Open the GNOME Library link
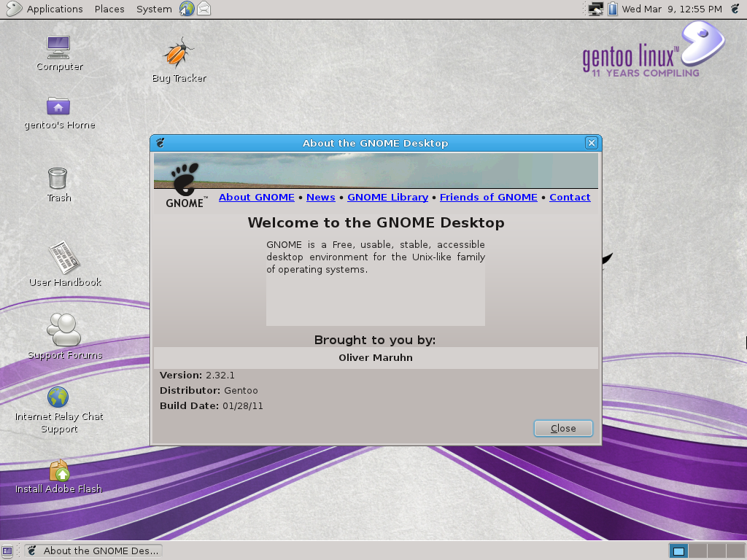Screen dimensions: 747x560 coord(387,197)
